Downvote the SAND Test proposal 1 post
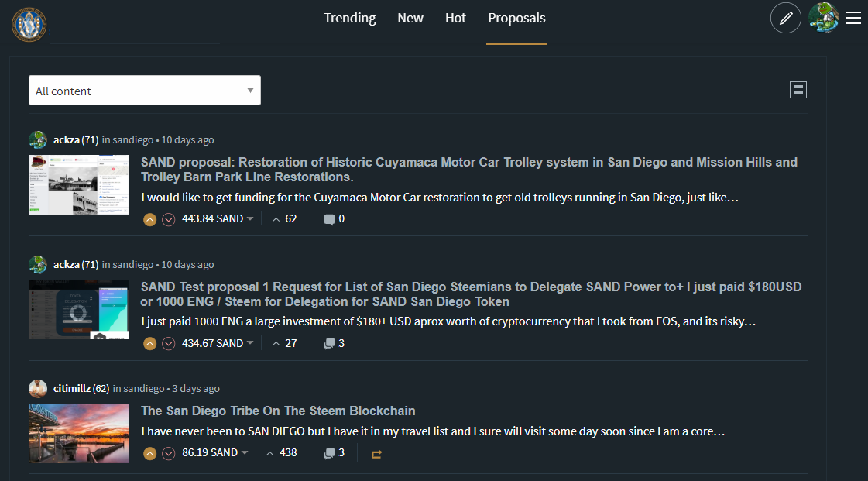Screen dimensions: 868x481 [x=168, y=344]
